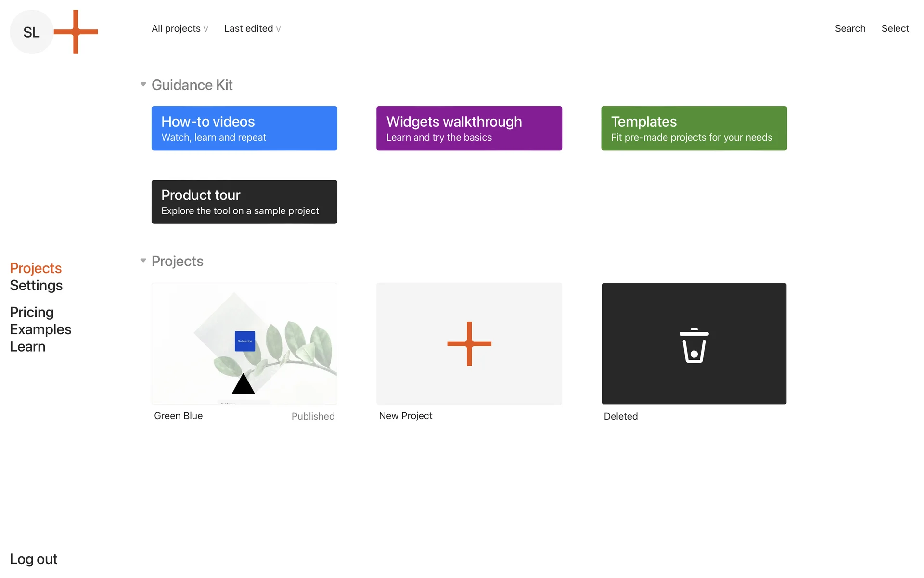Open the Deleted trash bin icon
This screenshot has height=578, width=924.
693,345
